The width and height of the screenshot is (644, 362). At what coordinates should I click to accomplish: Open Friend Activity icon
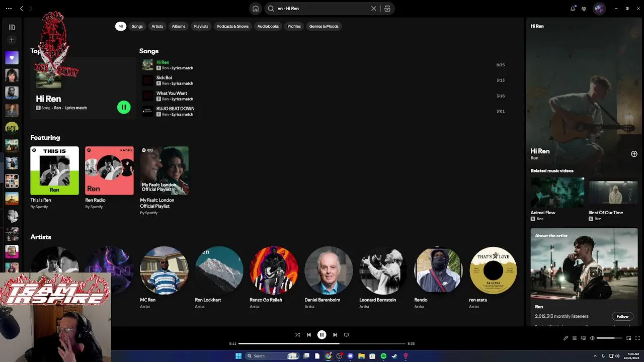584,9
